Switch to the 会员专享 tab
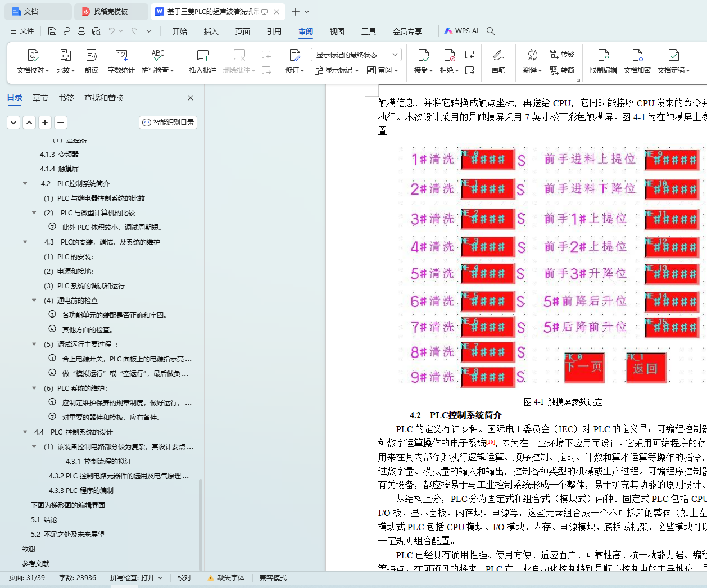Image resolution: width=707 pixels, height=588 pixels. pyautogui.click(x=407, y=31)
